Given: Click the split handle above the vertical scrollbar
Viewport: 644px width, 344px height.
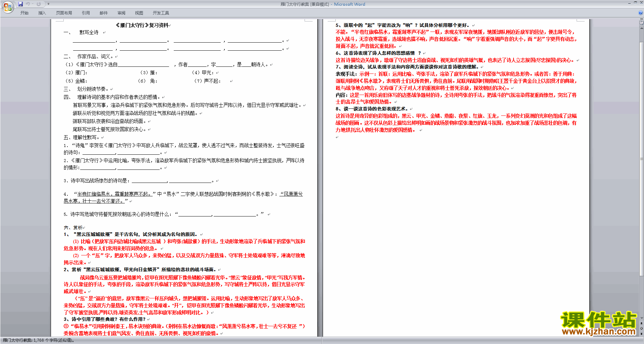Looking at the screenshot, I should click(642, 18).
